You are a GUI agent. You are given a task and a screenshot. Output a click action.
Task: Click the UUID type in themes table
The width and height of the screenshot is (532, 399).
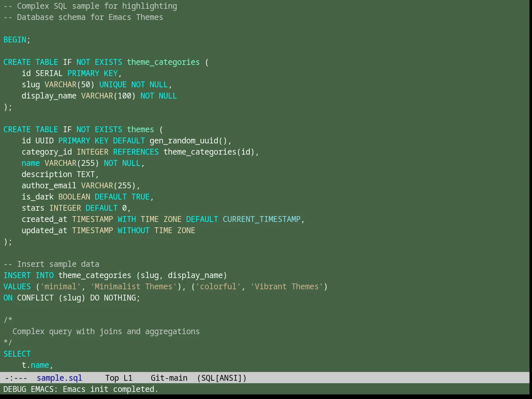44,140
